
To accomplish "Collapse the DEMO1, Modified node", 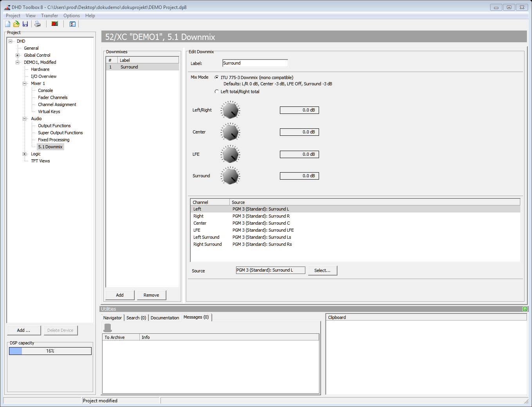I will (x=17, y=62).
